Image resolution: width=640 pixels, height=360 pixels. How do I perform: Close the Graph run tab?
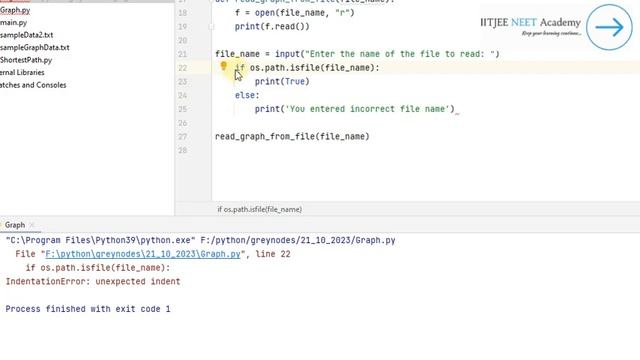32,225
